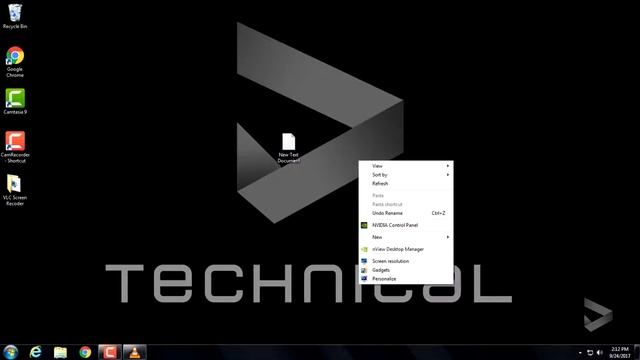This screenshot has width=640, height=360.
Task: Expand the New submenu
Action: tap(406, 237)
